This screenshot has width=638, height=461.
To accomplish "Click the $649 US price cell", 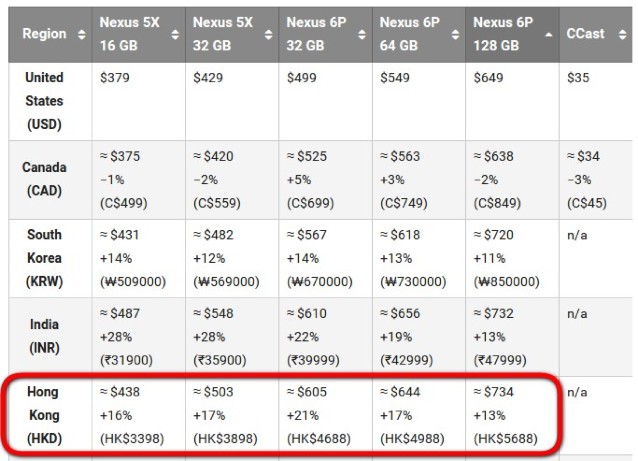I will [x=488, y=78].
